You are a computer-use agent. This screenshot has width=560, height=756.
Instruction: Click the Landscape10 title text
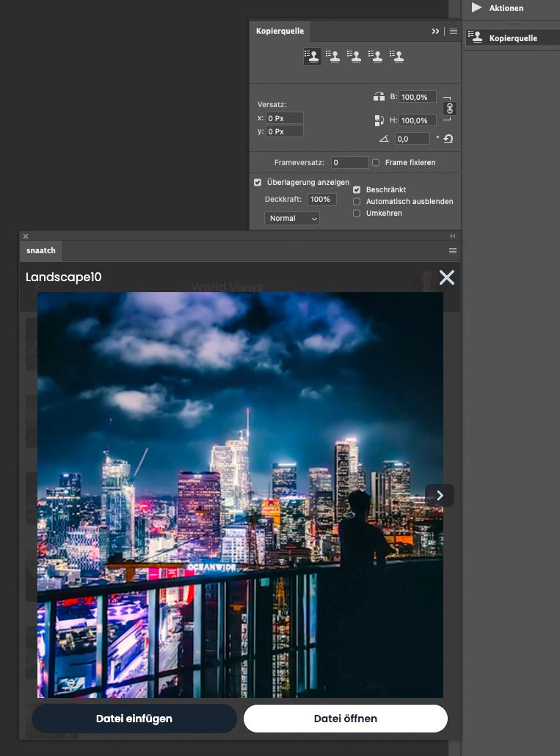(x=64, y=277)
